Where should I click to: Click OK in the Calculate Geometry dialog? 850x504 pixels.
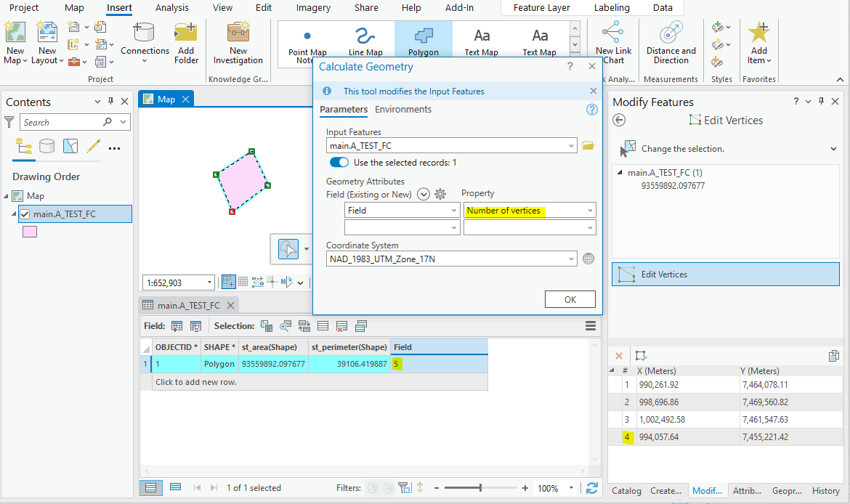(x=570, y=298)
